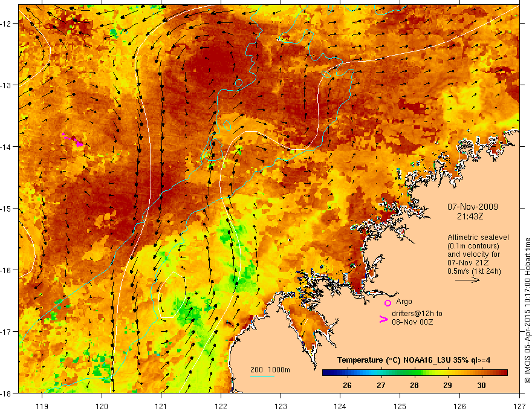
Task: Click longitude axis label 127
Action: click(519, 406)
